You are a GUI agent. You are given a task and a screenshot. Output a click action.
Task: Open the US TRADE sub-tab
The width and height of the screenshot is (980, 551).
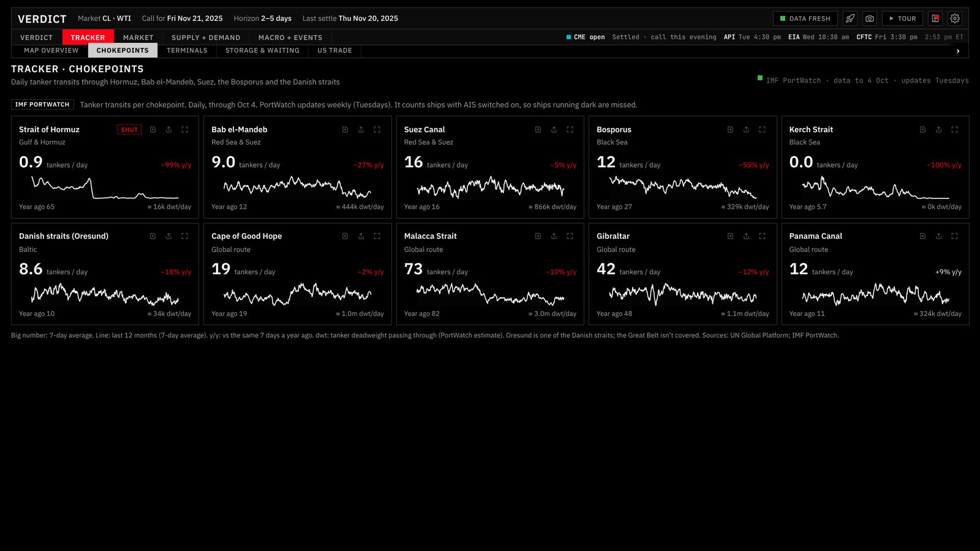[x=334, y=50]
